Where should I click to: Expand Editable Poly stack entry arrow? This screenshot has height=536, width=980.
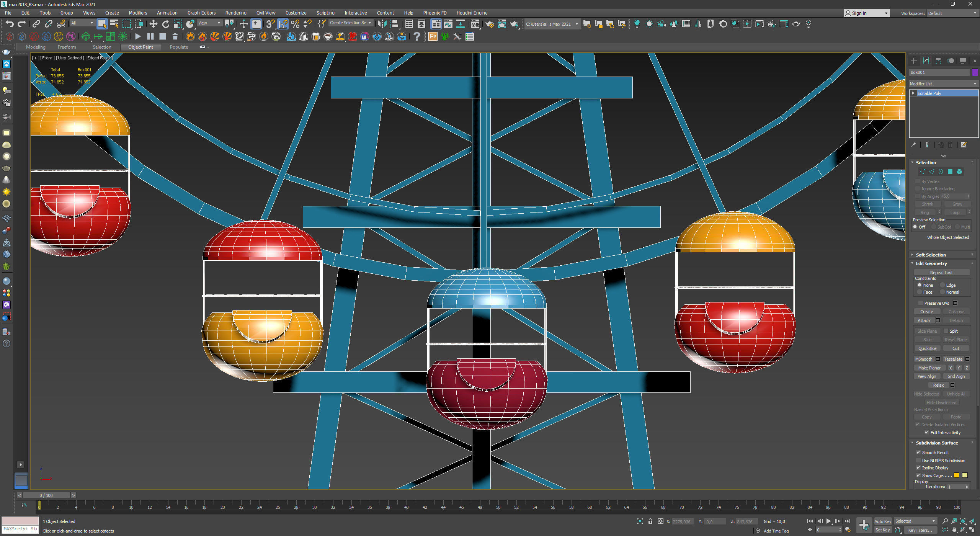913,93
